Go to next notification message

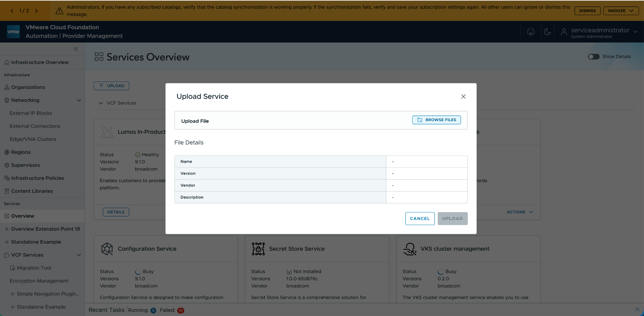(36, 11)
